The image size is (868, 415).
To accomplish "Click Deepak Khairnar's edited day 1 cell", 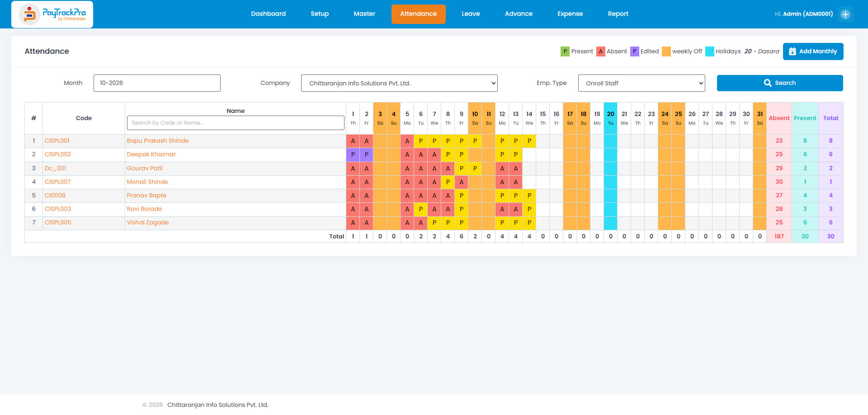I will point(353,154).
